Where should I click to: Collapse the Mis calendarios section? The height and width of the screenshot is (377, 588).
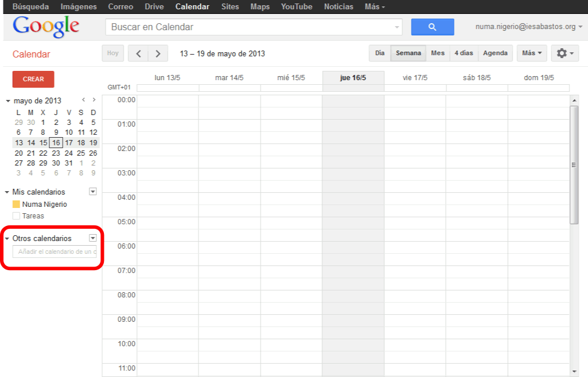7,192
